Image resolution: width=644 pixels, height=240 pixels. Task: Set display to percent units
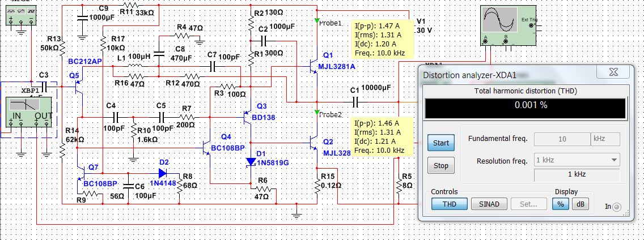560,204
